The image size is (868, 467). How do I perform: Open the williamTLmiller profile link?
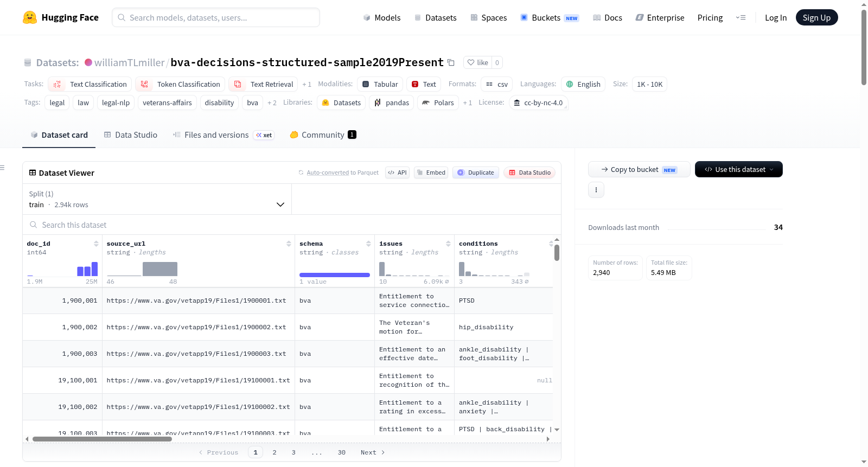129,62
